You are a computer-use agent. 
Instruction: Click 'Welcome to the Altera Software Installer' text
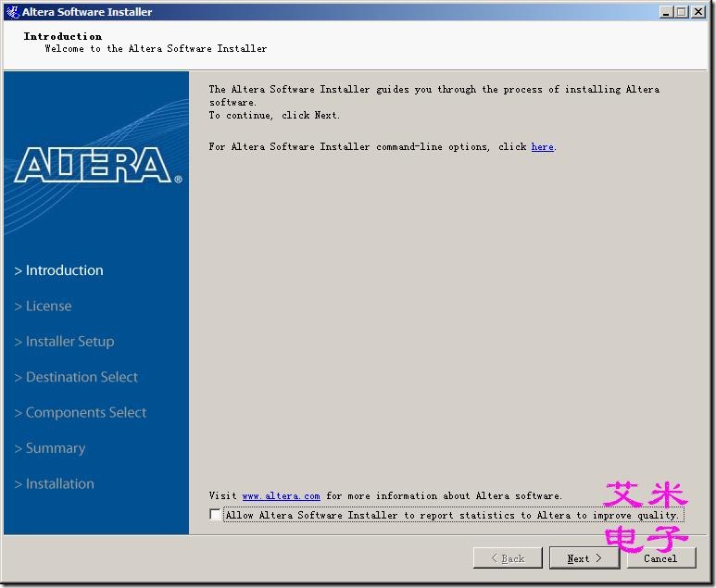pyautogui.click(x=156, y=48)
